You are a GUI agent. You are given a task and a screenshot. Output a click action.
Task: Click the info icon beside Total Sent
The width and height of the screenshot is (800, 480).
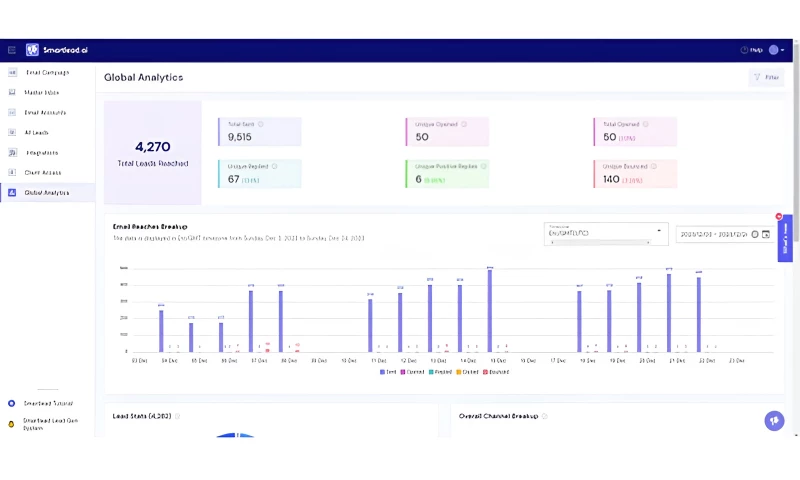pyautogui.click(x=259, y=124)
